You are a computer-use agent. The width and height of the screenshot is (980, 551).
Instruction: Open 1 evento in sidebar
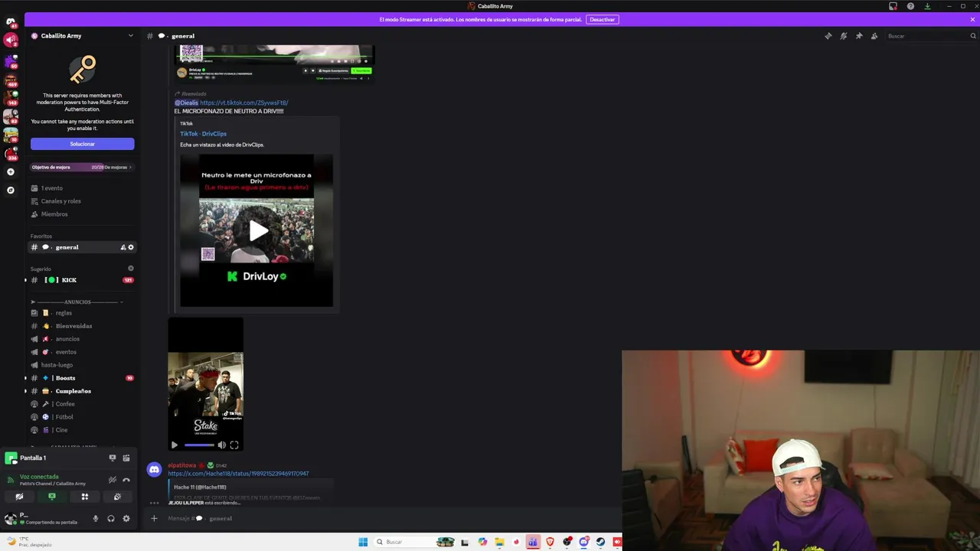pos(82,188)
